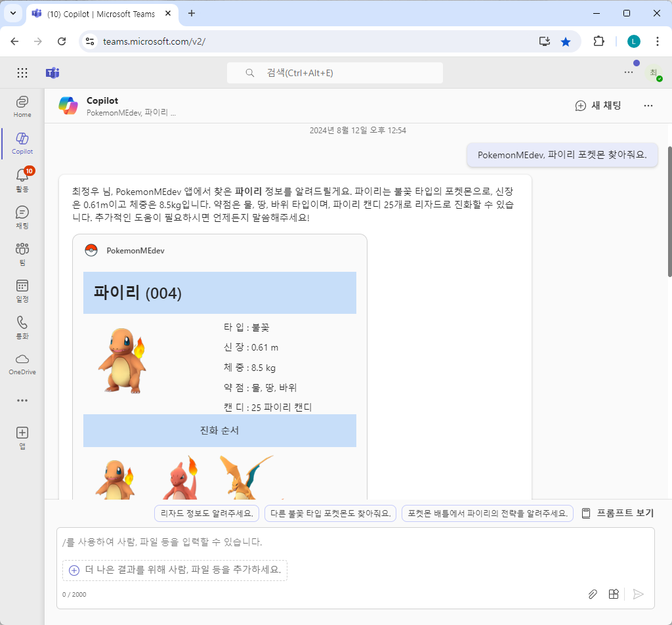
Task: Click the Charmander image on the card
Action: click(x=122, y=361)
